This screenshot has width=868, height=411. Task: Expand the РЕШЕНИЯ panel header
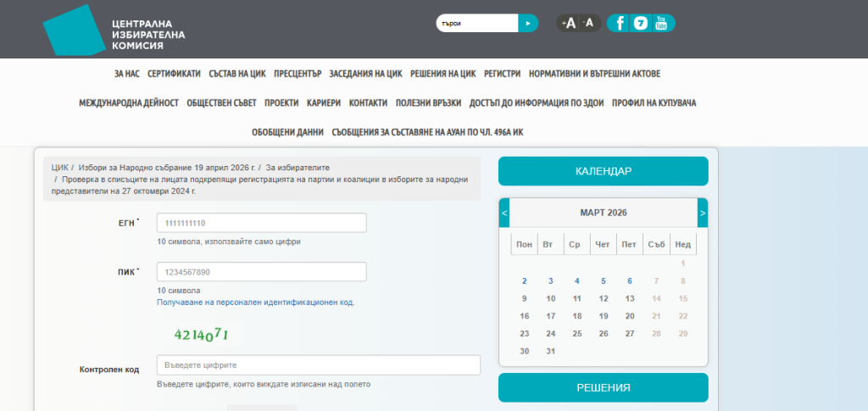(x=603, y=388)
